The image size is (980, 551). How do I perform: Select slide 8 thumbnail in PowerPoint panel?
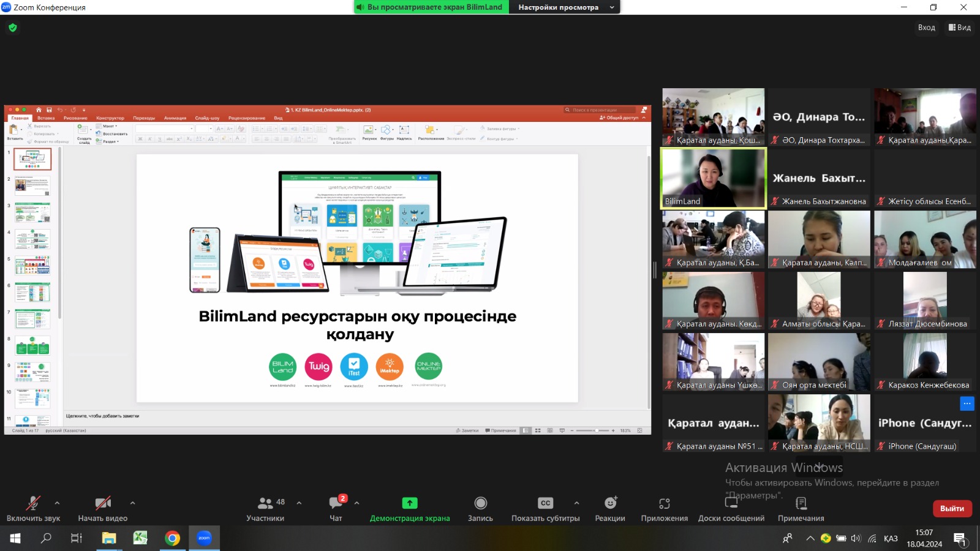(32, 345)
